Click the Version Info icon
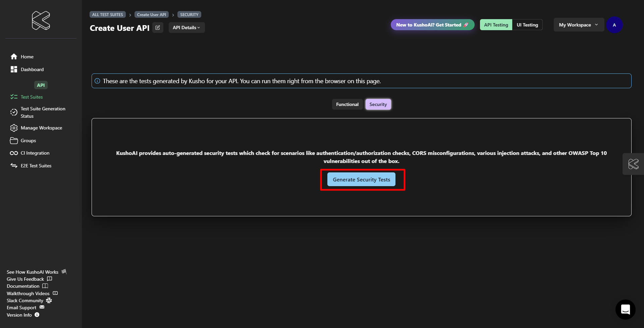 [37, 315]
